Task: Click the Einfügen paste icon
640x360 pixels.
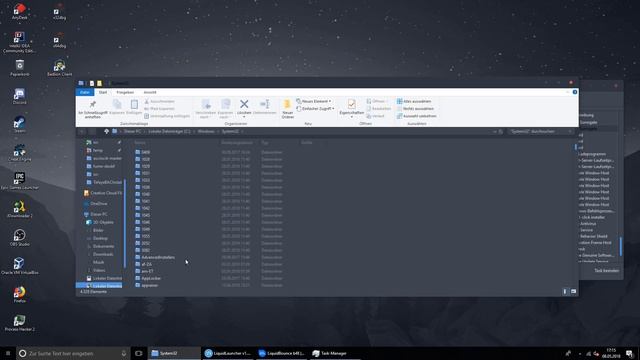Action: (x=134, y=104)
